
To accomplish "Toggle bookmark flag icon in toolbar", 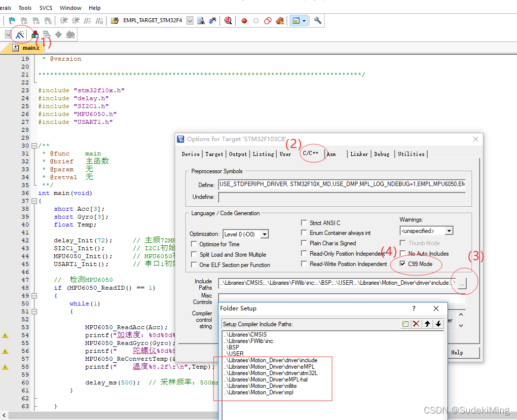I will (x=12, y=21).
